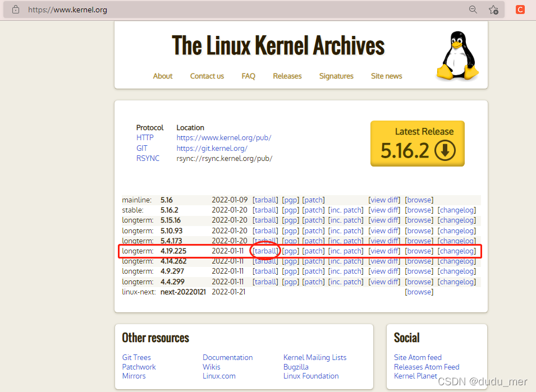Open patch for longterm 5.10.93

click(x=314, y=231)
